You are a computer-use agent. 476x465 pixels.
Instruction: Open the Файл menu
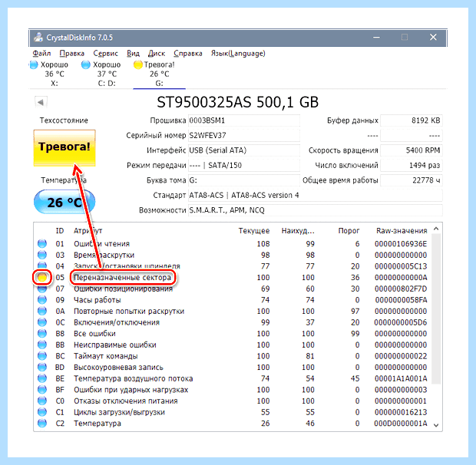click(41, 54)
